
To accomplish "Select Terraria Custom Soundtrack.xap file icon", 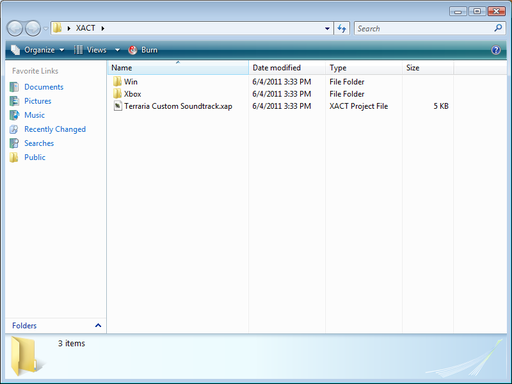I will (117, 106).
